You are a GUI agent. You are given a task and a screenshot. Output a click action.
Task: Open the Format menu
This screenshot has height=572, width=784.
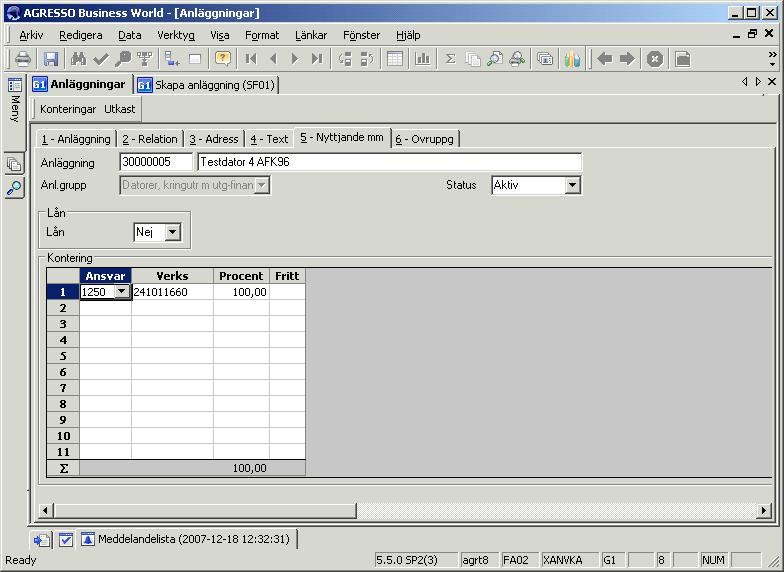[262, 35]
